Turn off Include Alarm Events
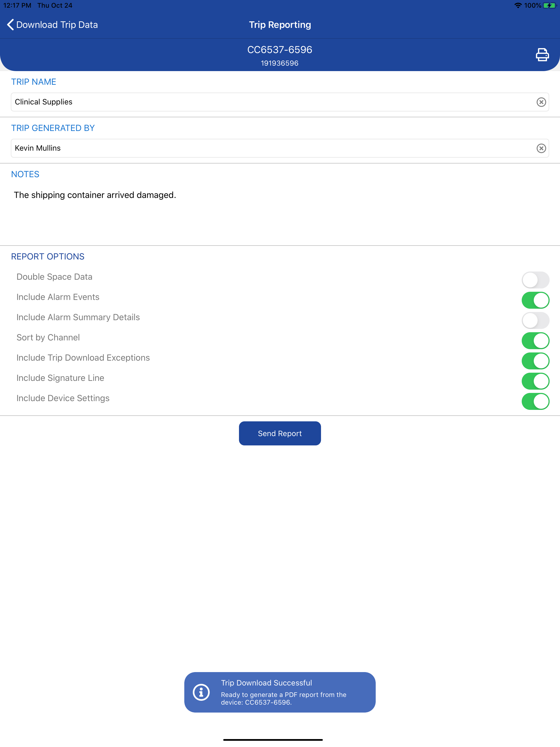The image size is (560, 747). (535, 300)
